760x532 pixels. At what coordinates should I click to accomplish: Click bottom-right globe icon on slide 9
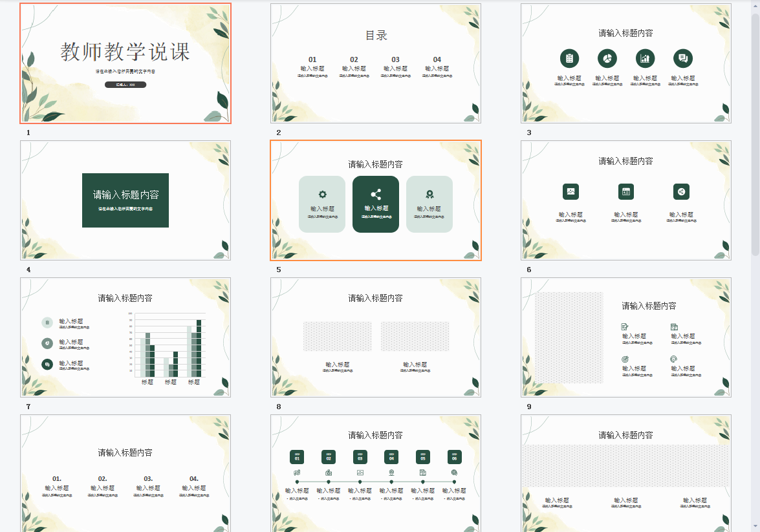(x=674, y=359)
